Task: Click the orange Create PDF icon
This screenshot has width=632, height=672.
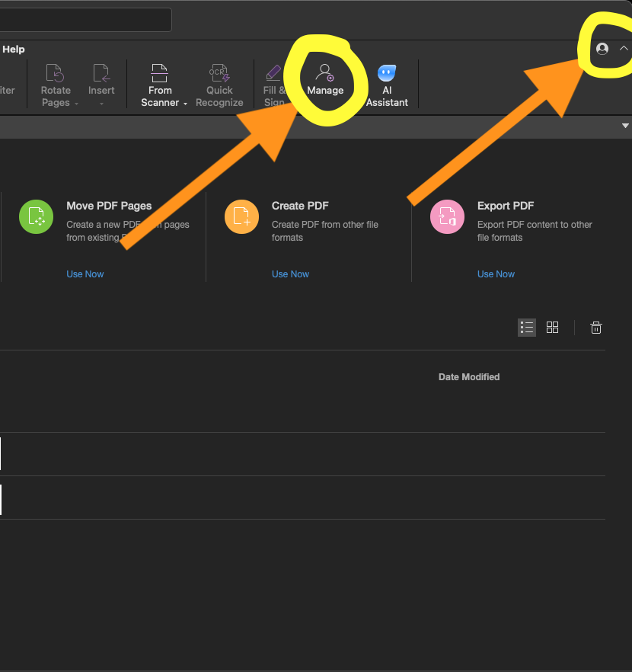Action: (x=241, y=216)
